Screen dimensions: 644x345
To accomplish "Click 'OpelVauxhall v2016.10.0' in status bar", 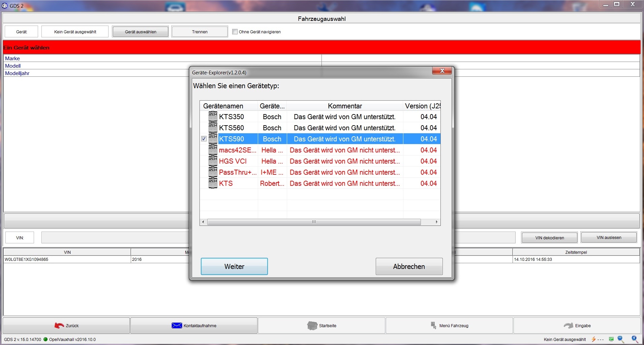I will pyautogui.click(x=72, y=339).
